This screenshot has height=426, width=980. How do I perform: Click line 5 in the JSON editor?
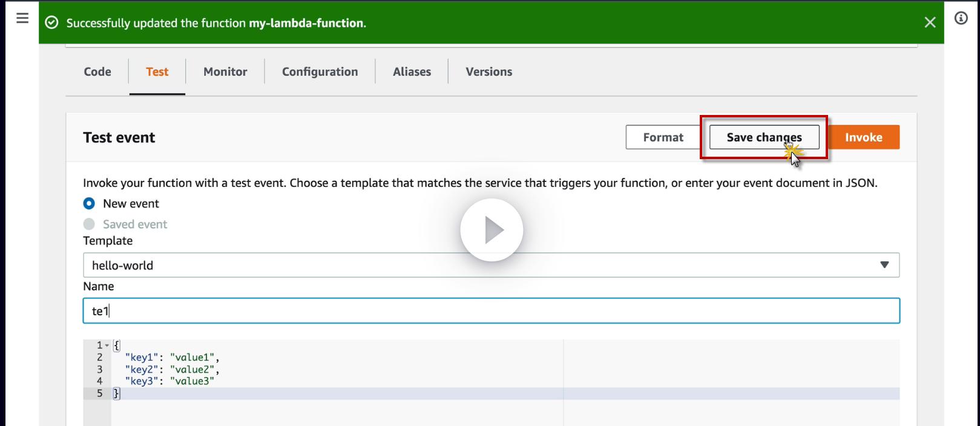pos(363,393)
